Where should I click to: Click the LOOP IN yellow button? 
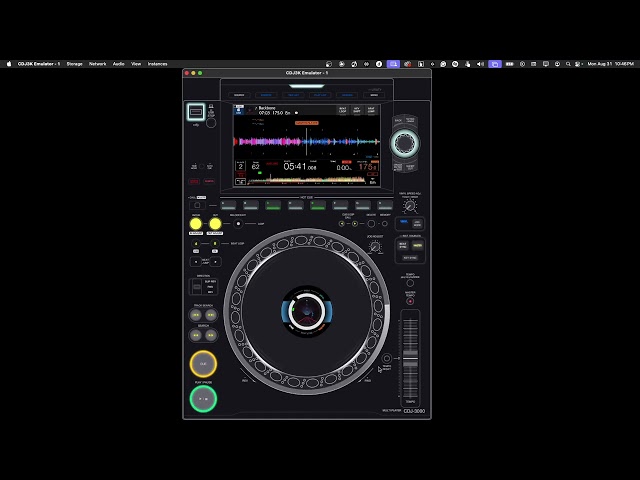pos(196,224)
